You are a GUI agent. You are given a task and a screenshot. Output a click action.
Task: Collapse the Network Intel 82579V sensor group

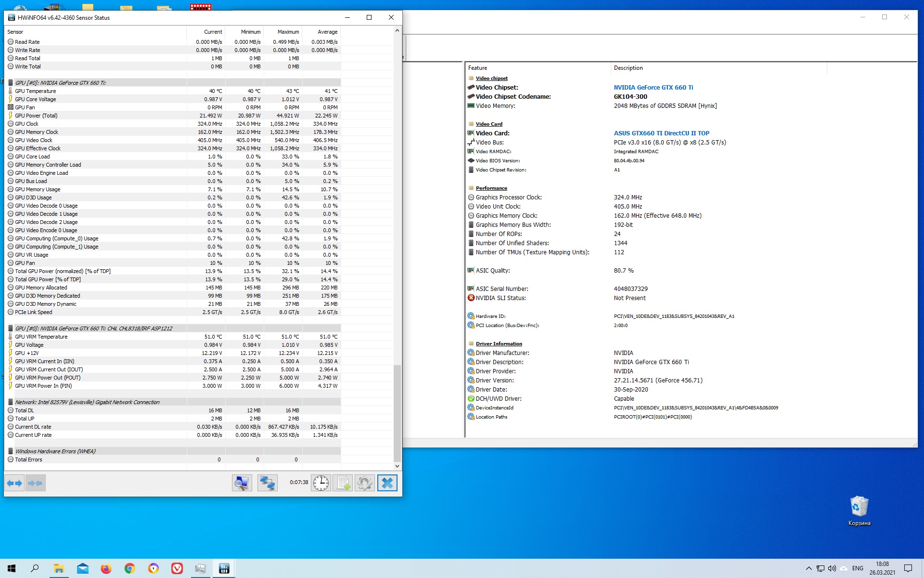point(87,402)
